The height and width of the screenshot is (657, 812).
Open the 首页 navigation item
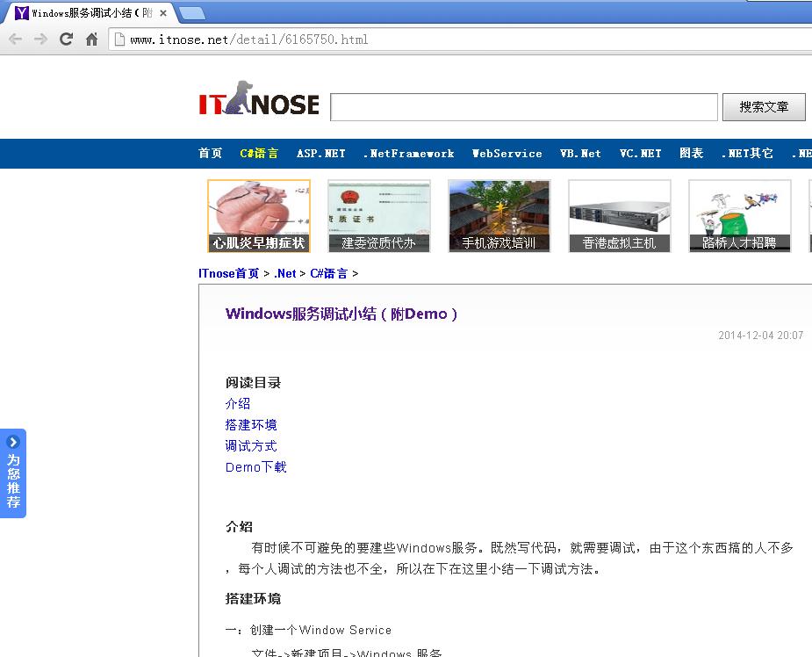[x=211, y=154]
